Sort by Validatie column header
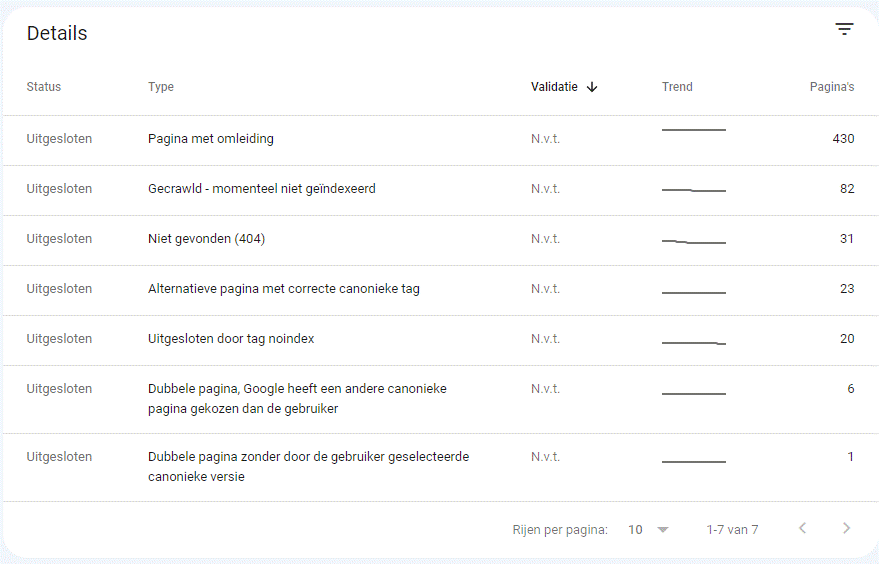 coord(554,87)
